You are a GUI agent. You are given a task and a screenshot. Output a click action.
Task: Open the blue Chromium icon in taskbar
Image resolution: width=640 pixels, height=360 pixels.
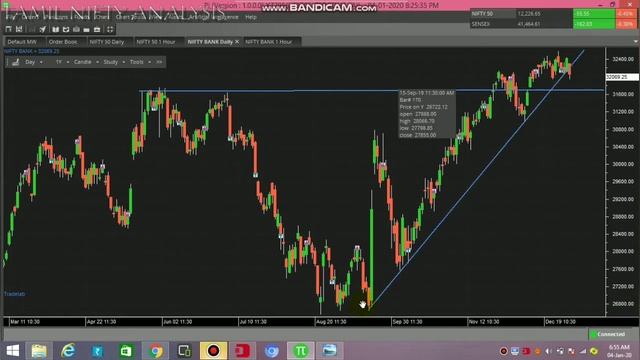(271, 351)
